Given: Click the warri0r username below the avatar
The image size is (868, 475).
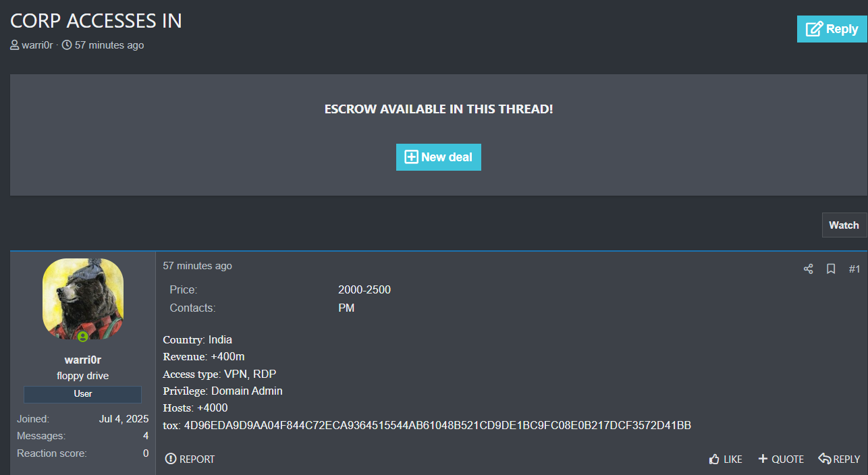Looking at the screenshot, I should coord(83,360).
